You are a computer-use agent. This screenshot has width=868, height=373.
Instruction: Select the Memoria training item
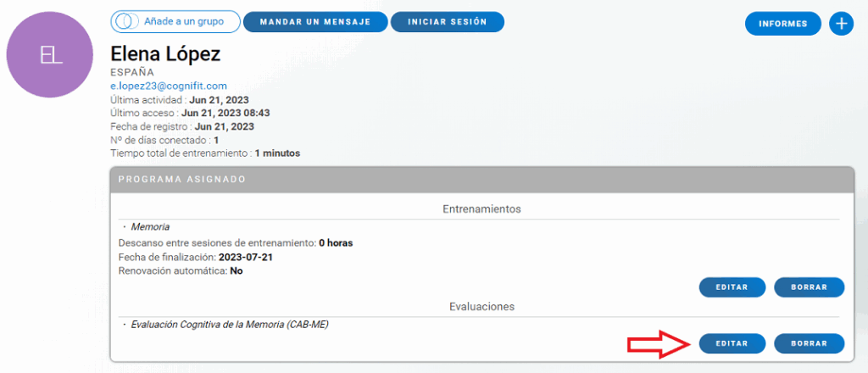pyautogui.click(x=150, y=227)
